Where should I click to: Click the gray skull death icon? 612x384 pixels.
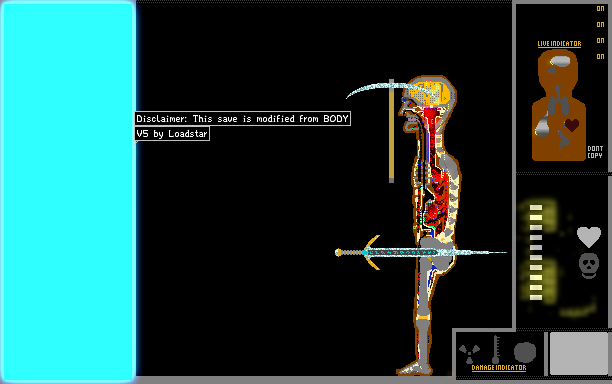point(589,266)
